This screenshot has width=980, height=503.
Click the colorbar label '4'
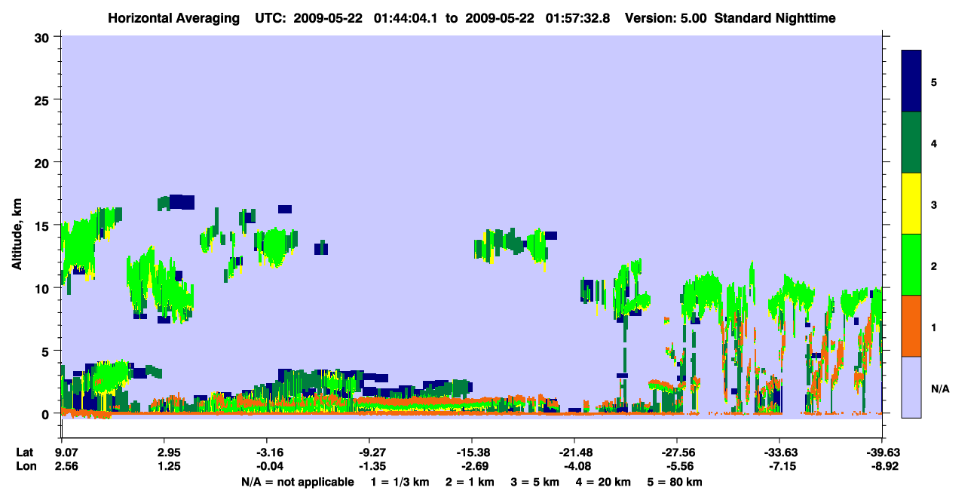pos(934,143)
